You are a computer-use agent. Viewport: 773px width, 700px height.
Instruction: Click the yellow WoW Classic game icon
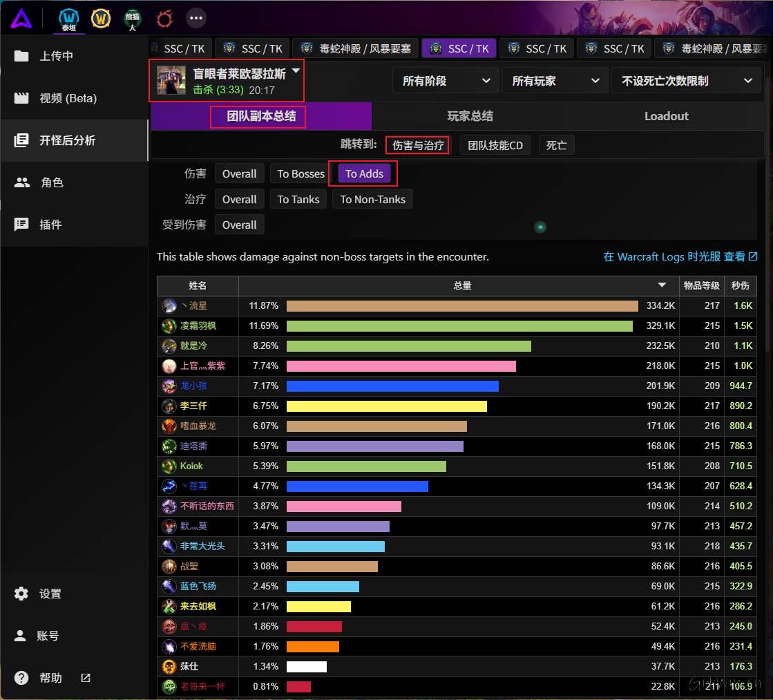pyautogui.click(x=101, y=19)
